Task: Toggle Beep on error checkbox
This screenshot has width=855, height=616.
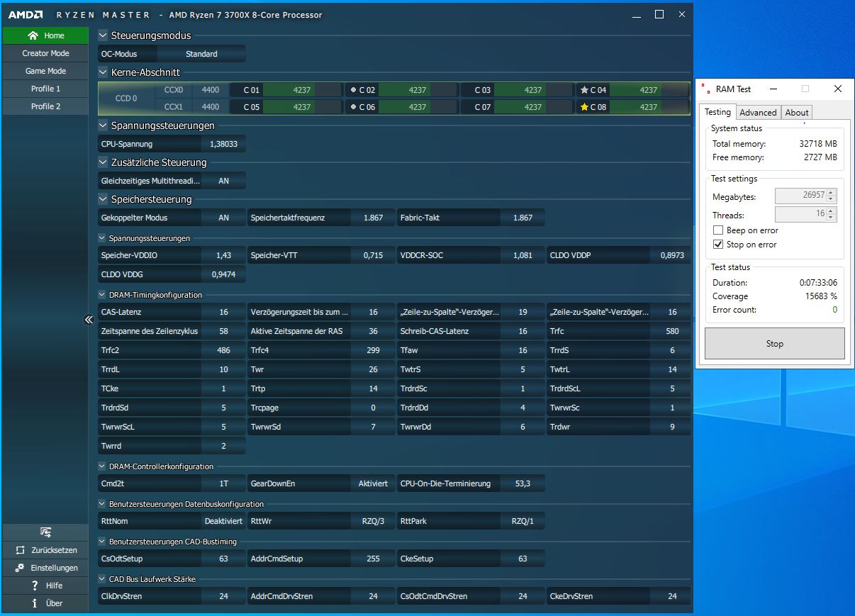Action: [718, 230]
